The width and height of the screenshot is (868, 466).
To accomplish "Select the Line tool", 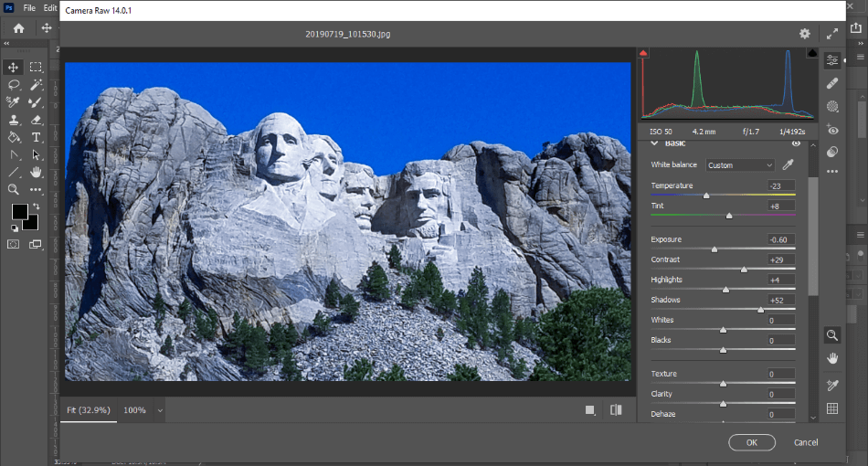I will 14,172.
